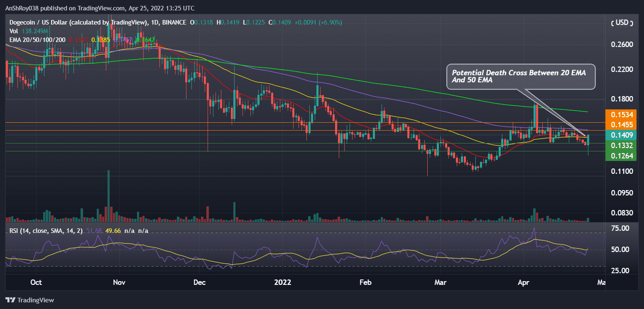Click 2022 on the date axis
644x309 pixels.
coord(283,282)
